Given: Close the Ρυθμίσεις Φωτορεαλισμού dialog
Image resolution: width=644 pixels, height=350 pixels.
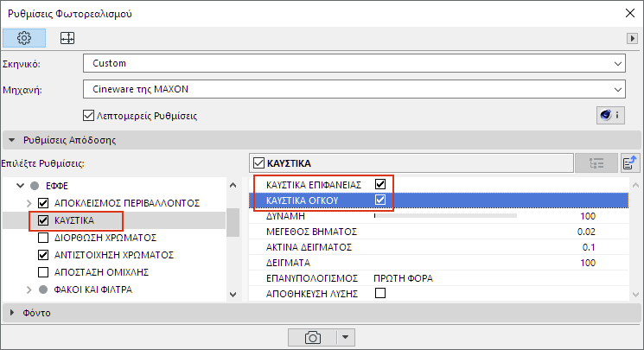Looking at the screenshot, I should tap(628, 14).
